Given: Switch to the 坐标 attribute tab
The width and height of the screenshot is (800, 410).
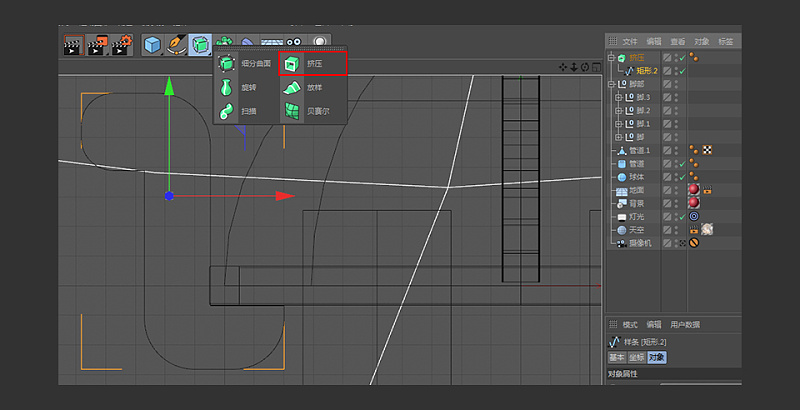Looking at the screenshot, I should pos(637,358).
